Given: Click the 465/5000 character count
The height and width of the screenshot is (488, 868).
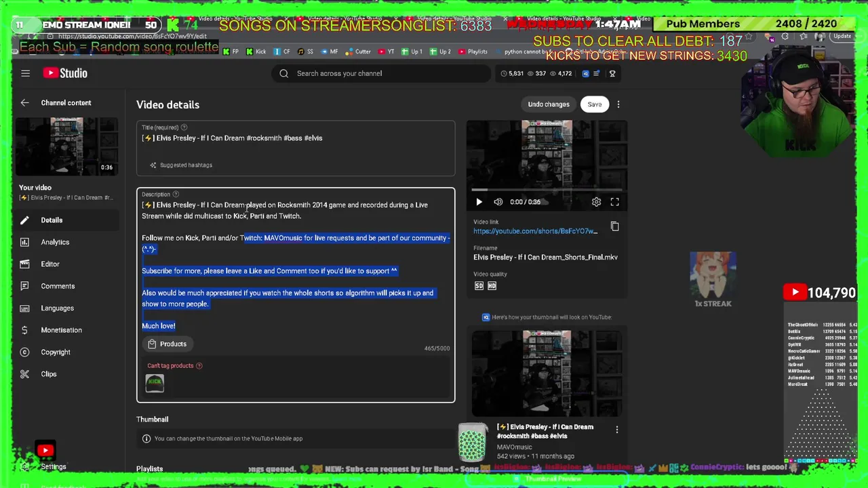Looking at the screenshot, I should point(437,348).
